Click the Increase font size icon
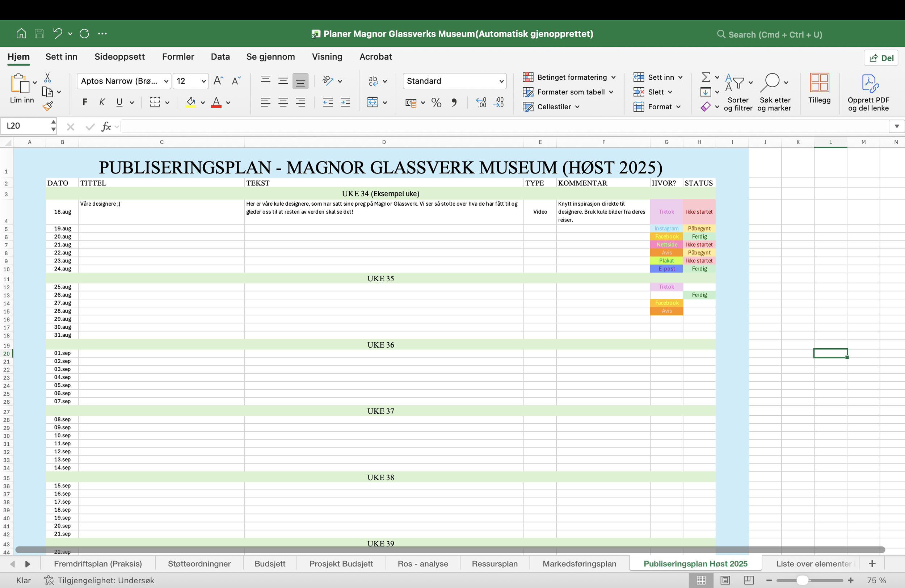The image size is (905, 588). click(218, 81)
